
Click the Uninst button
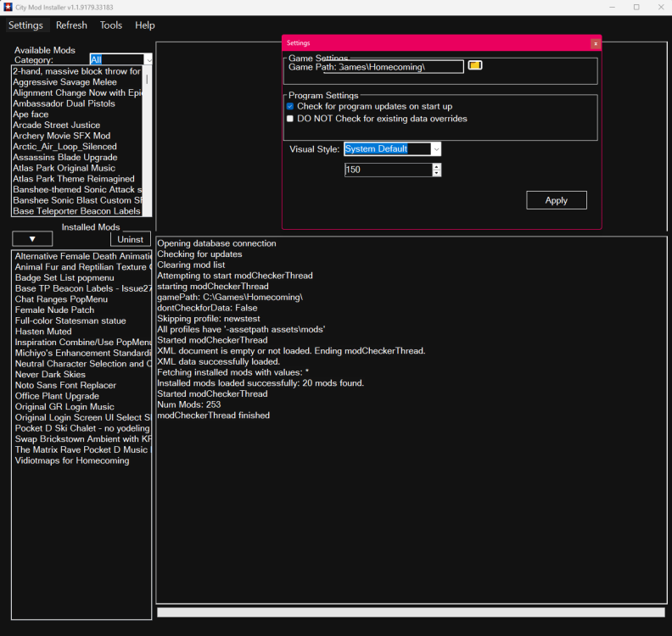130,239
